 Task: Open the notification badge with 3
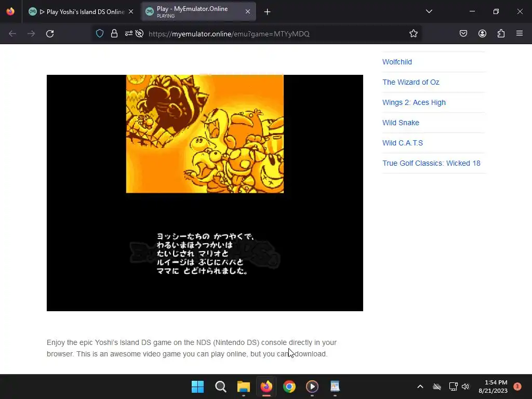[517, 387]
